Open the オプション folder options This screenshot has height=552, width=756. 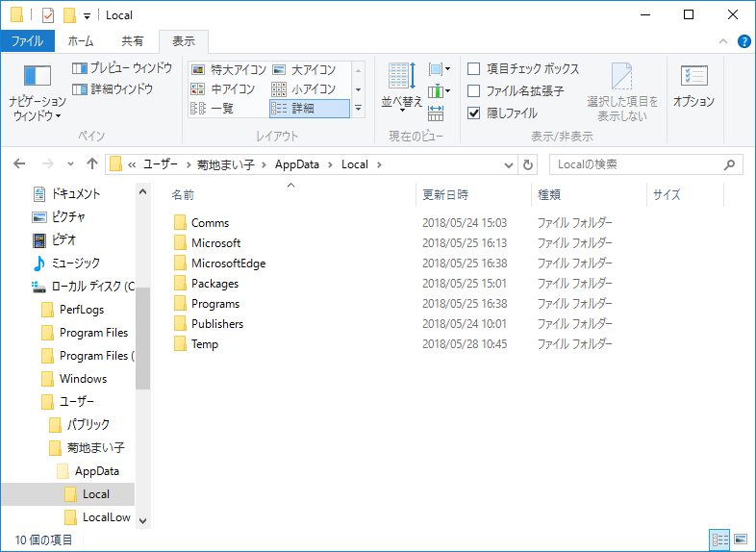pos(693,85)
